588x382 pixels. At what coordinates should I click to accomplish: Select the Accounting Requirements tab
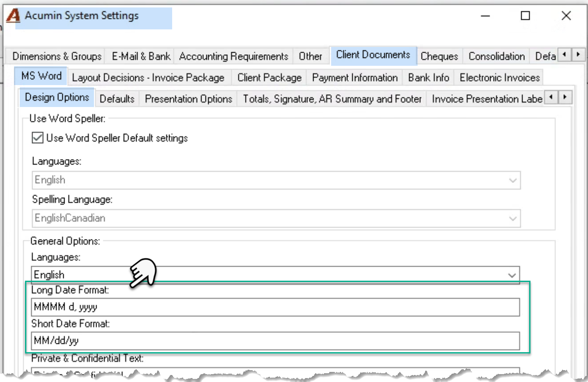point(234,57)
